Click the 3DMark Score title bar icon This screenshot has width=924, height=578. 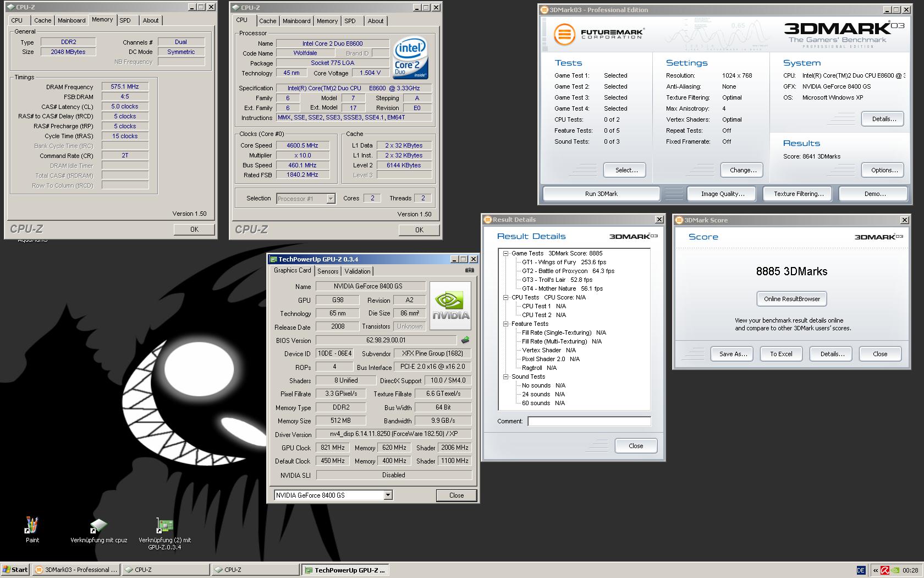point(679,220)
